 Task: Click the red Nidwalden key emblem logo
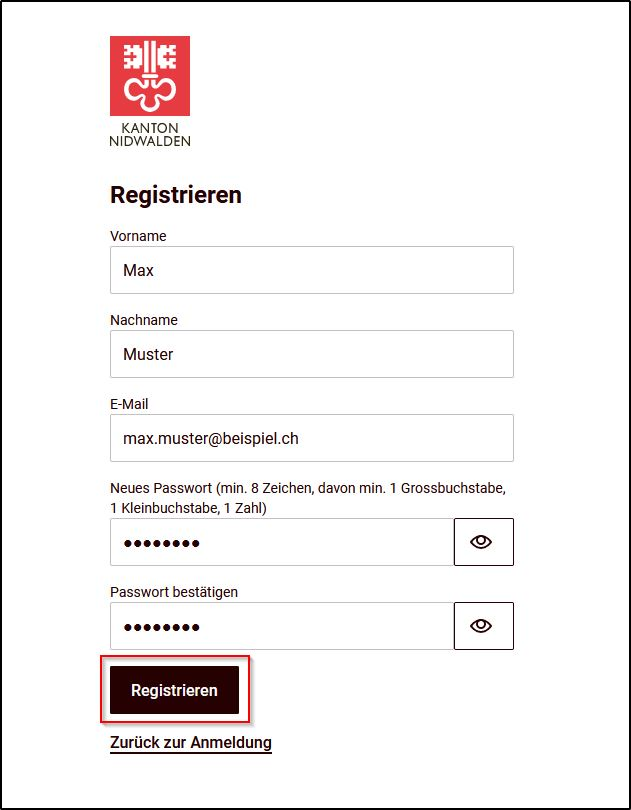(x=150, y=76)
